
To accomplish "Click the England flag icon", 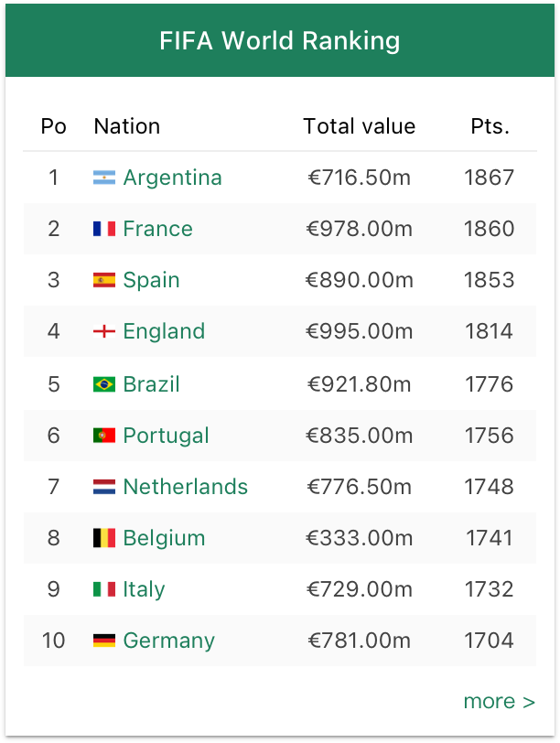I will tap(104, 331).
